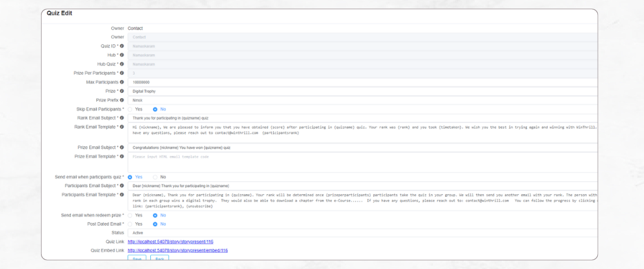The image size is (644, 269).
Task: Select Yes for Skip Email Participants
Action: pos(131,109)
